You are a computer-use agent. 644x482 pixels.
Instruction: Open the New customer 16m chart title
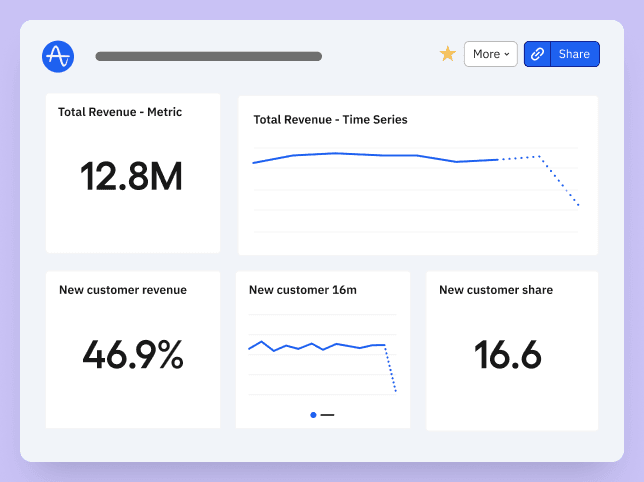click(303, 290)
